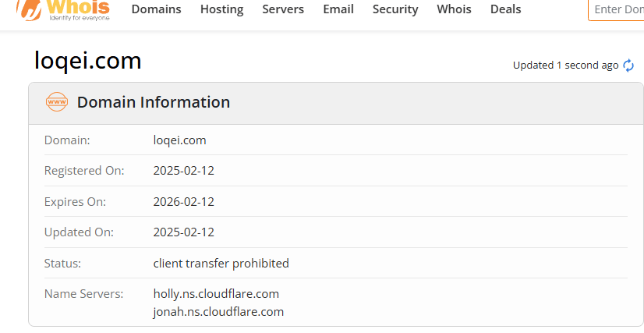
Task: Click the Registered On date 2025-02-12
Action: (183, 171)
